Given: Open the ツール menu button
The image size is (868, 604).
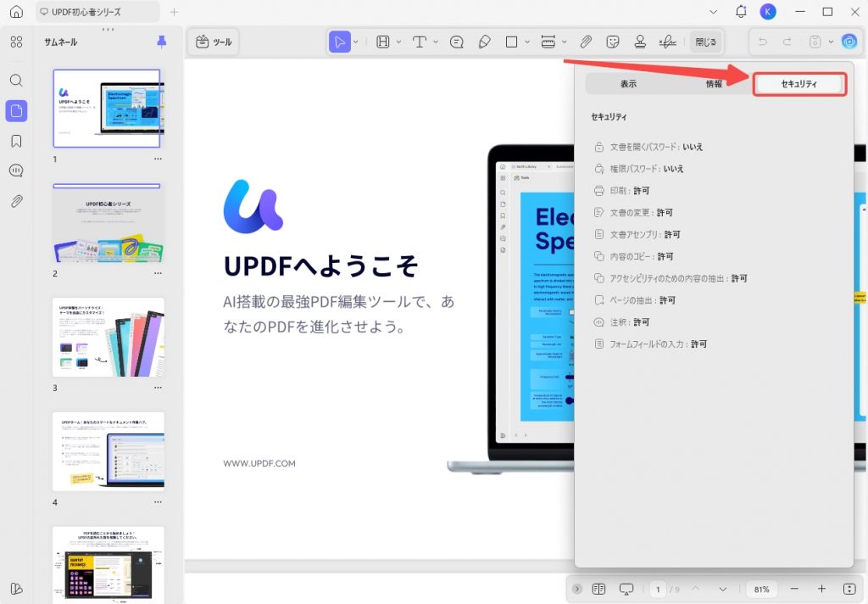Looking at the screenshot, I should pyautogui.click(x=214, y=42).
